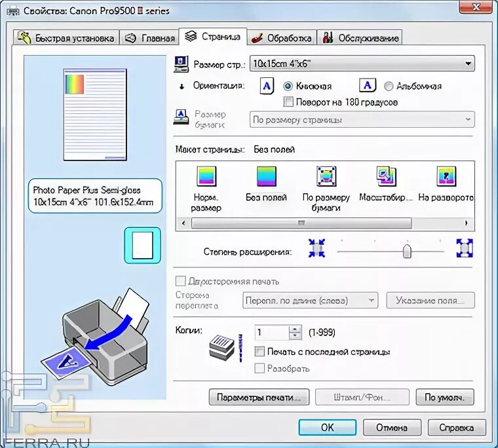Open the Размер стр. dropdown
The height and width of the screenshot is (448, 498).
click(x=362, y=64)
